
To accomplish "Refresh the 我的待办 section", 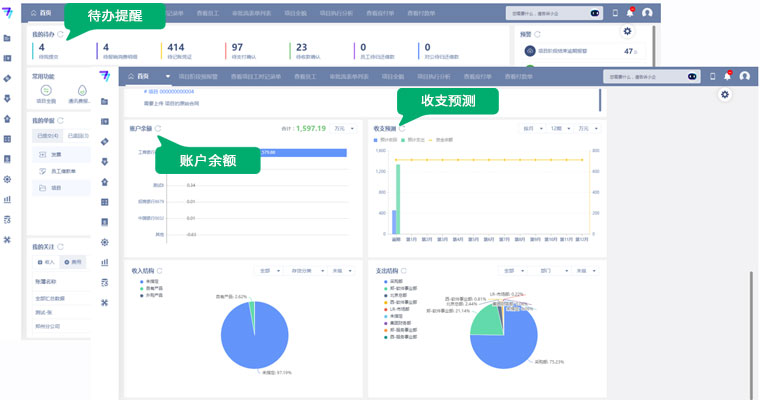I will click(x=63, y=34).
